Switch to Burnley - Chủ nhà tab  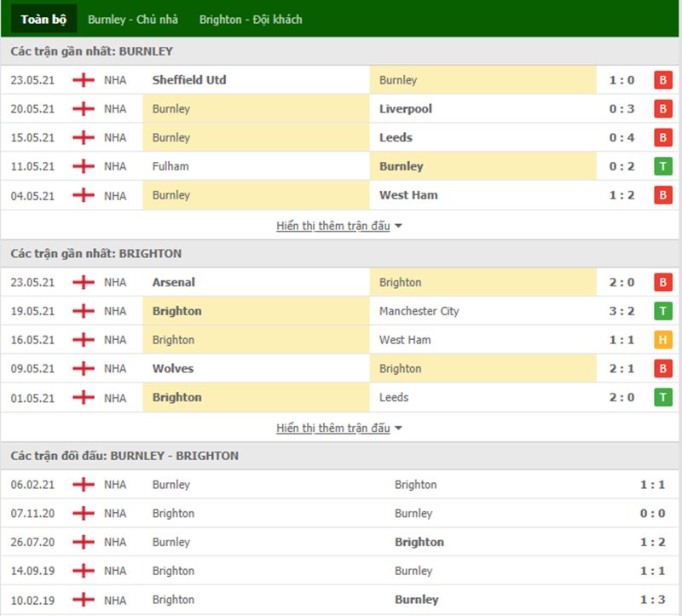[132, 19]
